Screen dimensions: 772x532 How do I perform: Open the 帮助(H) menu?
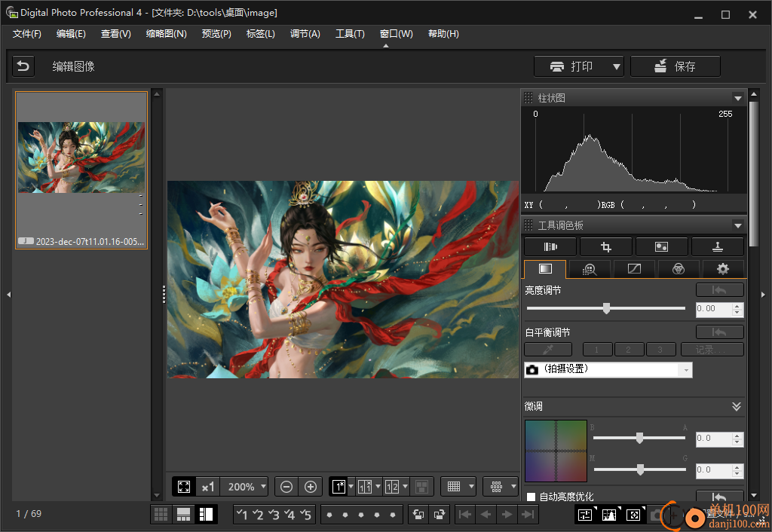[x=443, y=34]
